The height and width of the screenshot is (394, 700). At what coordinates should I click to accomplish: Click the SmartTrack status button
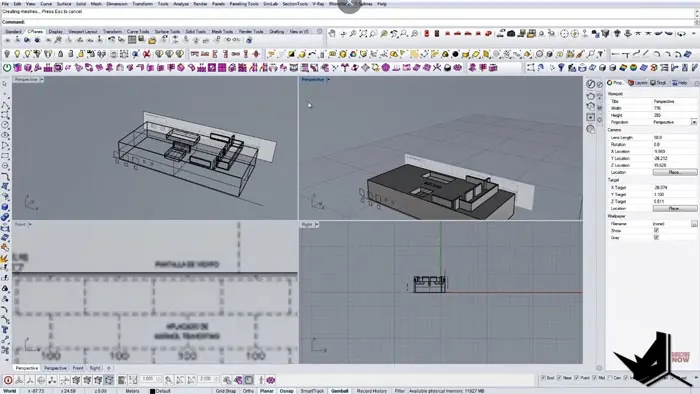pos(312,391)
